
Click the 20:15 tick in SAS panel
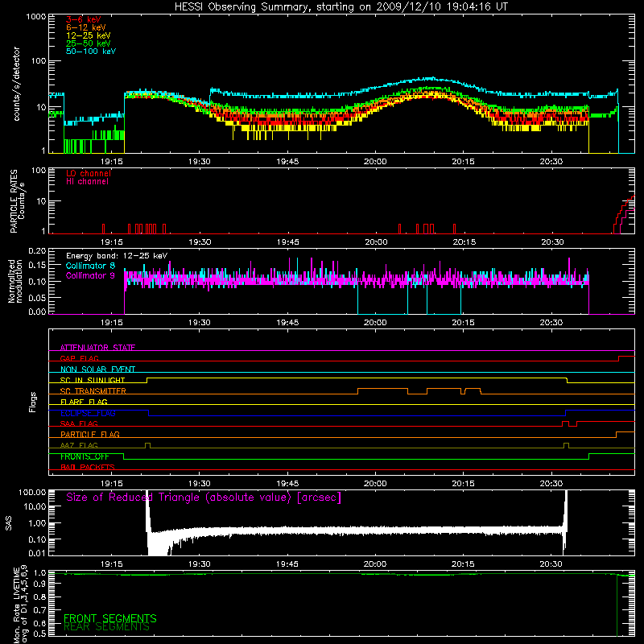click(464, 564)
